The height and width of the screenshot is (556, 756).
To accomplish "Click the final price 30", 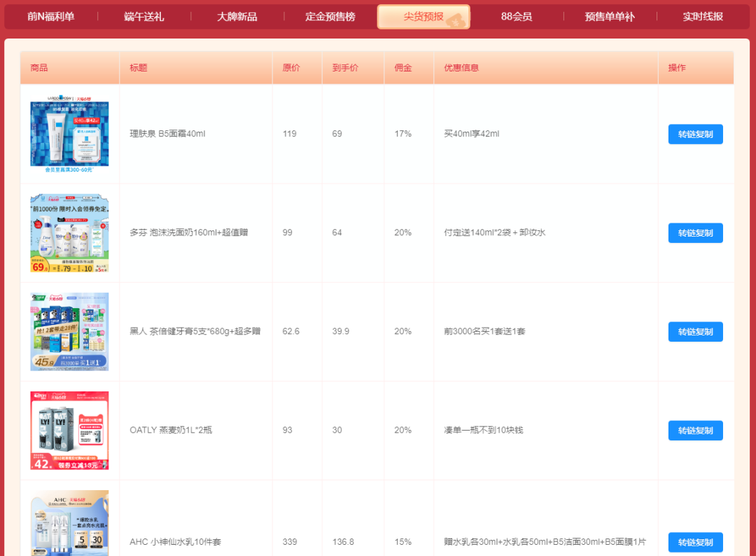I will tap(337, 431).
